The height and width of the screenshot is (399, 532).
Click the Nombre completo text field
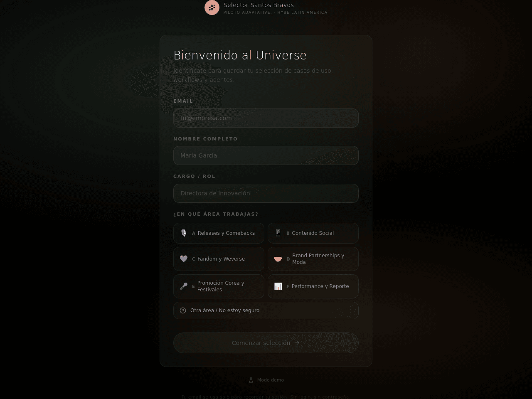click(266, 155)
